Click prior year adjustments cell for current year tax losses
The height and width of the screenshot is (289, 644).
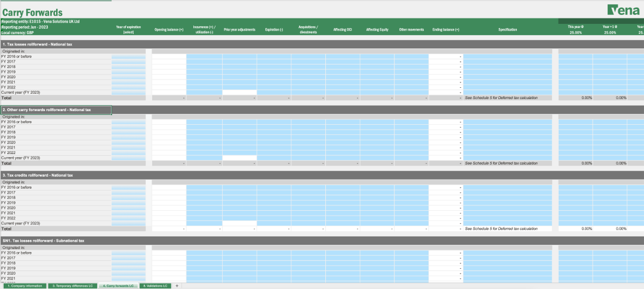[239, 93]
